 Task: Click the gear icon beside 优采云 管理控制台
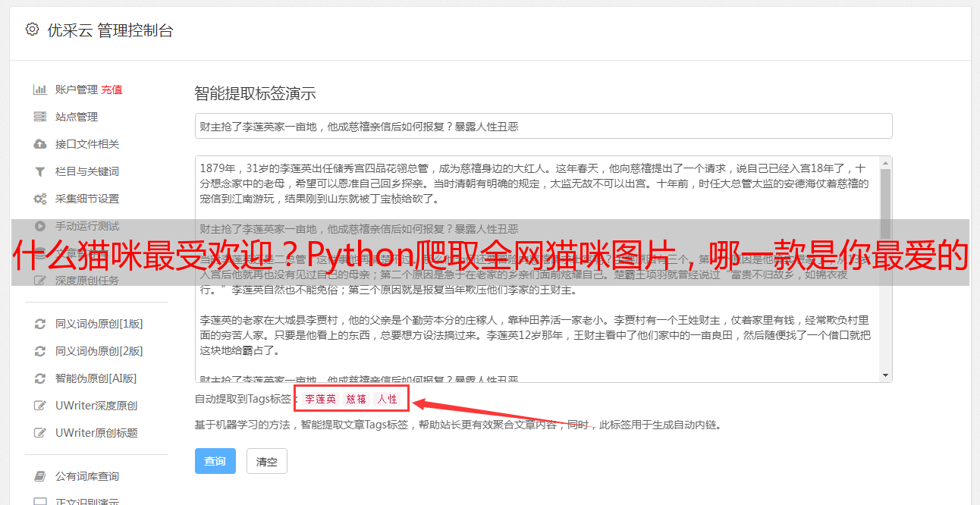point(32,30)
